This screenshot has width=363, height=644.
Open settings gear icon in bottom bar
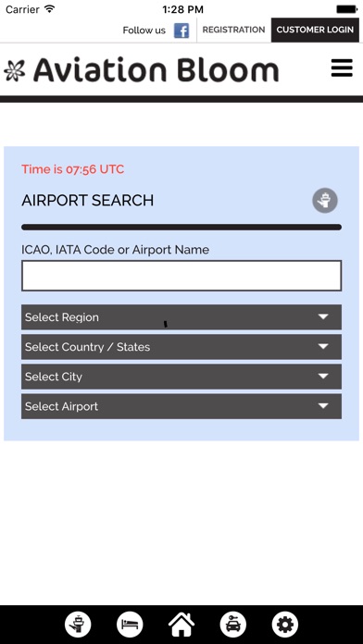point(285,625)
